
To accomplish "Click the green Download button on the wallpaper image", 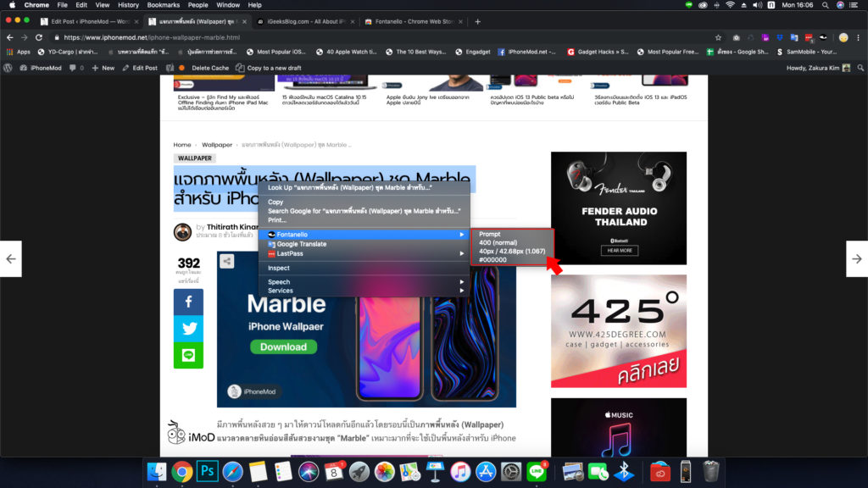I will [282, 347].
